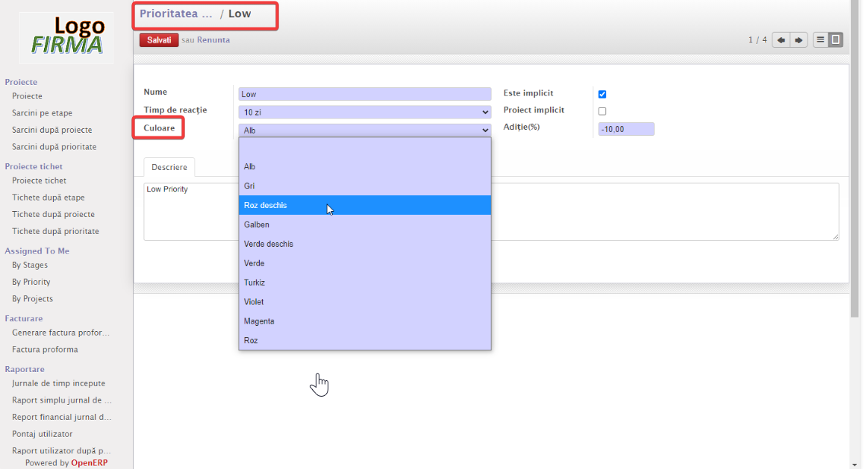Open the Descriere tab
The width and height of the screenshot is (868, 469).
tap(169, 167)
